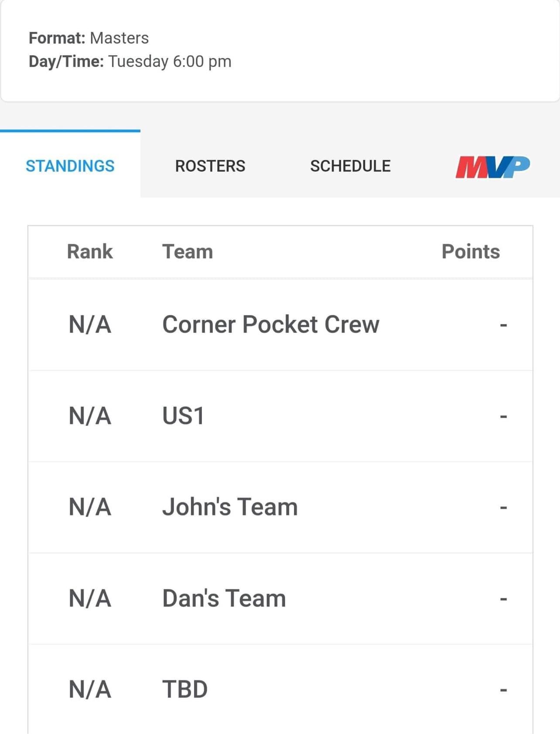Click the Day/Time Tuesday 6:00 pm line
560x734 pixels.
click(x=130, y=62)
